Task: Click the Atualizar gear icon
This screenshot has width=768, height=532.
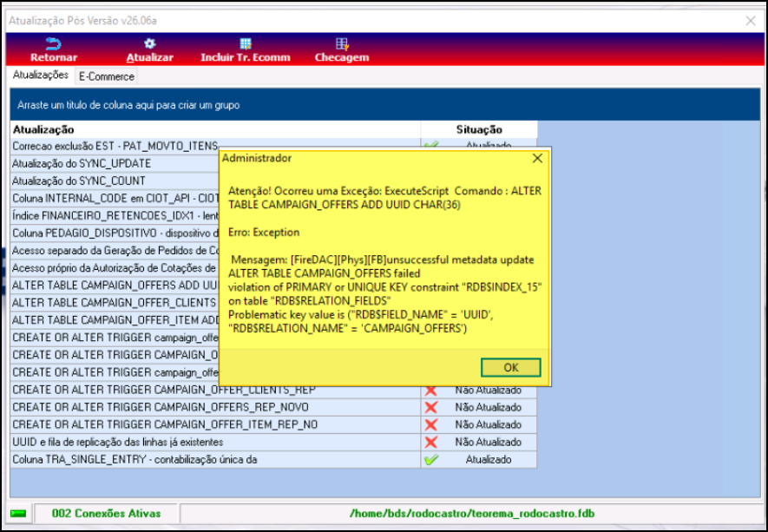Action: (x=149, y=44)
